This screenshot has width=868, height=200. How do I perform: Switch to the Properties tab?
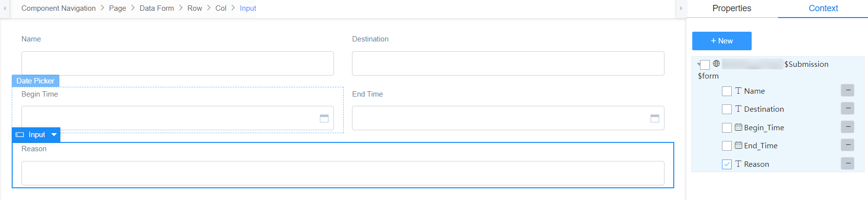coord(732,8)
